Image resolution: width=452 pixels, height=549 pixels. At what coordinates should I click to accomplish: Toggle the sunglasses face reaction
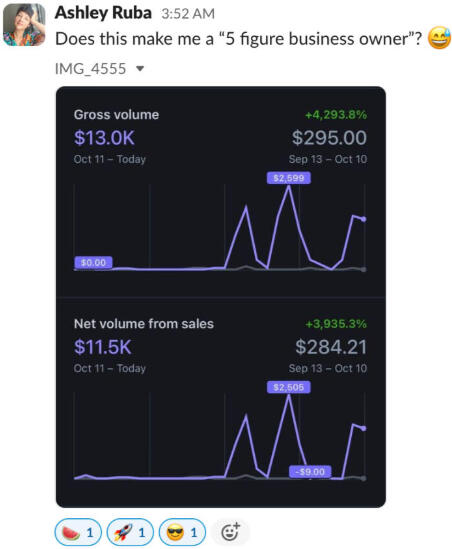coord(182,533)
